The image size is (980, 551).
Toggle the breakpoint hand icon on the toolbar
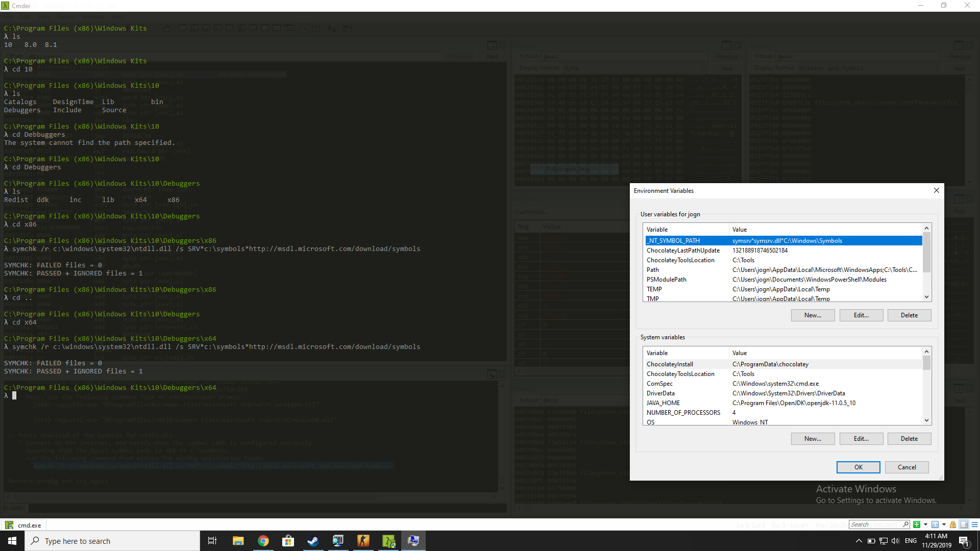point(166,29)
